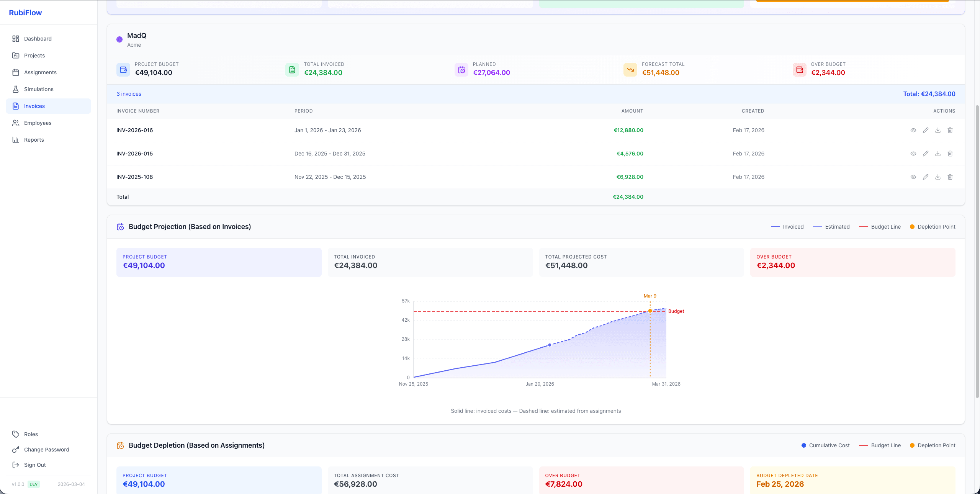Screen dimensions: 980x494
Task: Download invoice INV-2026-016
Action: (x=937, y=130)
